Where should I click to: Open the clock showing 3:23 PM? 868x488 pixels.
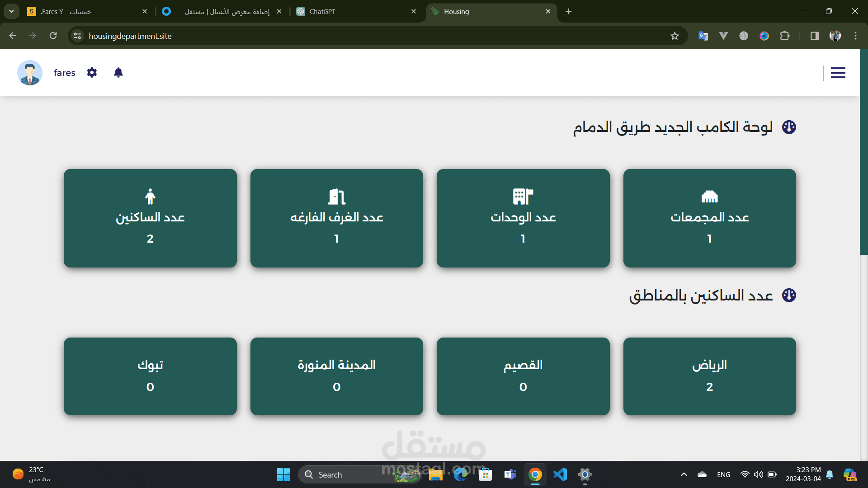tap(803, 474)
